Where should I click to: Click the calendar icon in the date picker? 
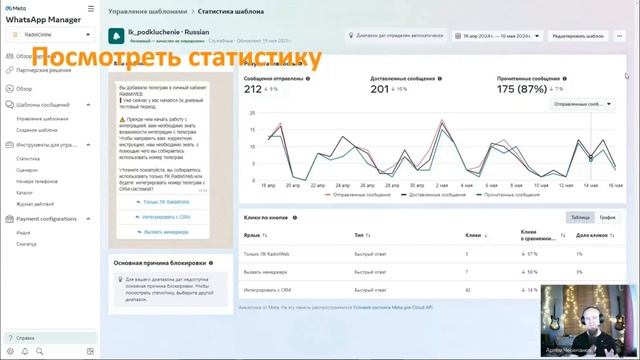(458, 36)
